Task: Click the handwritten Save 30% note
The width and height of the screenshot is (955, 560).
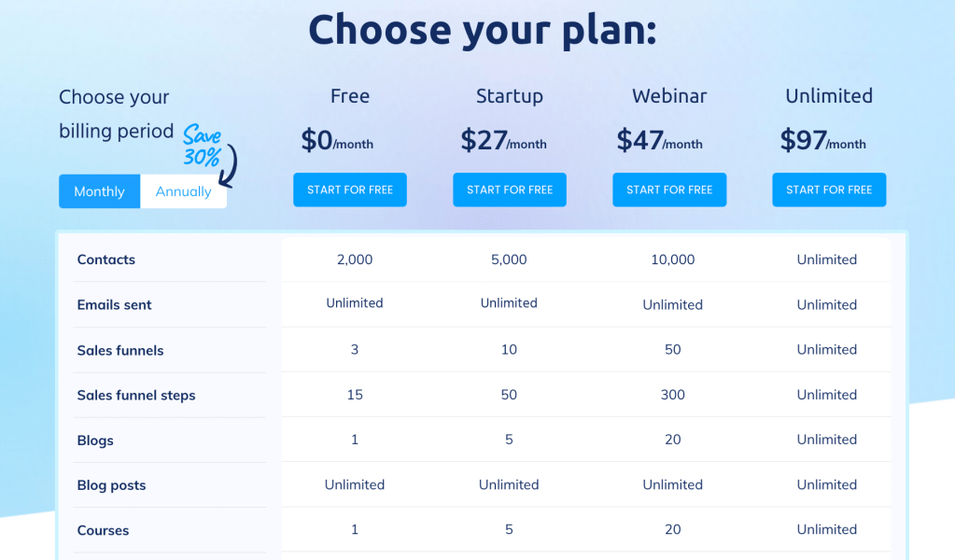Action: [202, 147]
